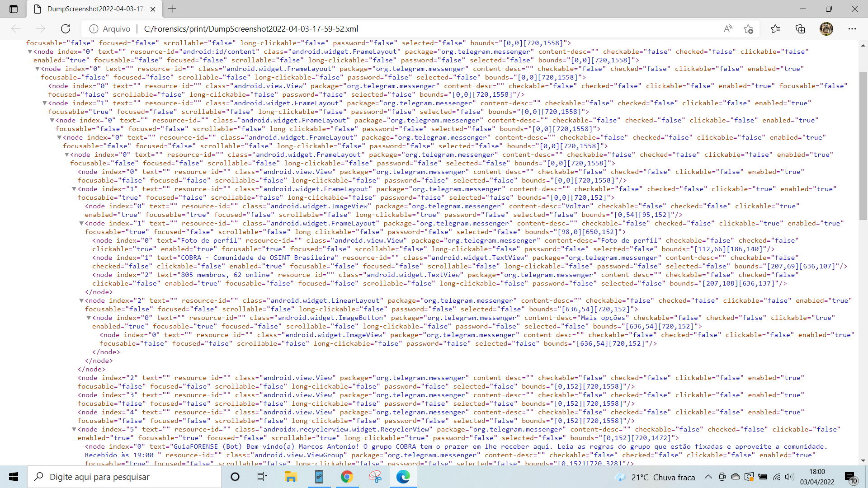Collapse the focusable index 1 FrameLayout node

pos(44,103)
